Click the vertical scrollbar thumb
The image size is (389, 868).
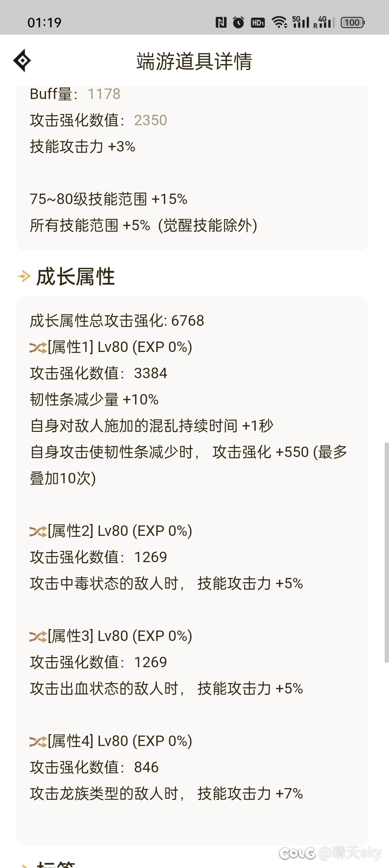click(x=386, y=552)
